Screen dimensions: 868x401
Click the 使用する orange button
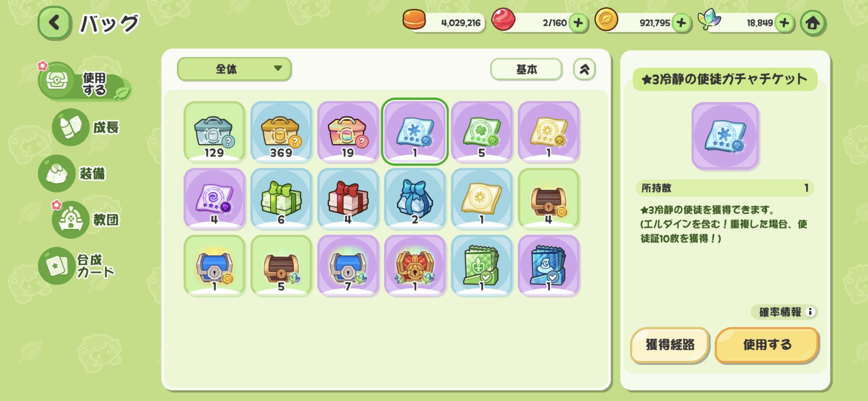point(767,345)
